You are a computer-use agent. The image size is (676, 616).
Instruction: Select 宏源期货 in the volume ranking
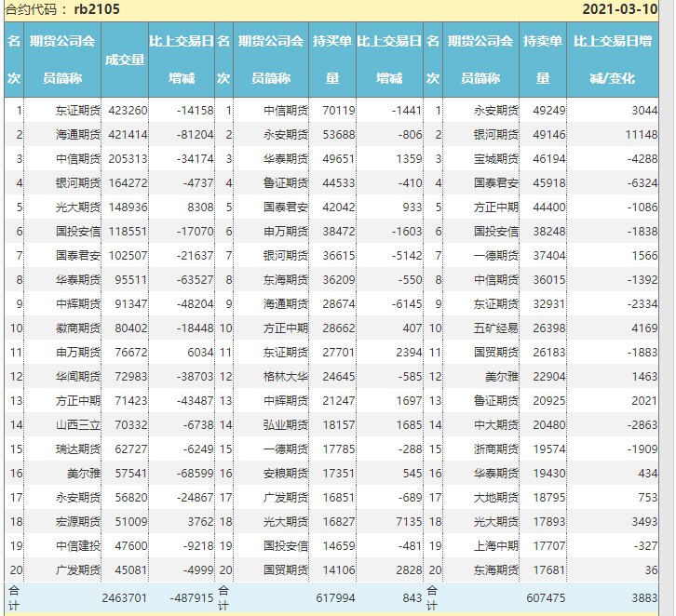click(78, 522)
